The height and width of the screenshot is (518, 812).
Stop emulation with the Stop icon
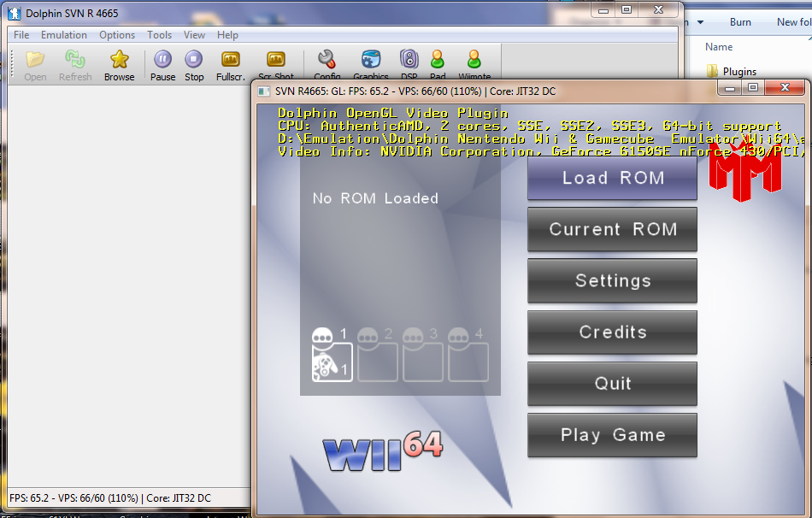194,60
